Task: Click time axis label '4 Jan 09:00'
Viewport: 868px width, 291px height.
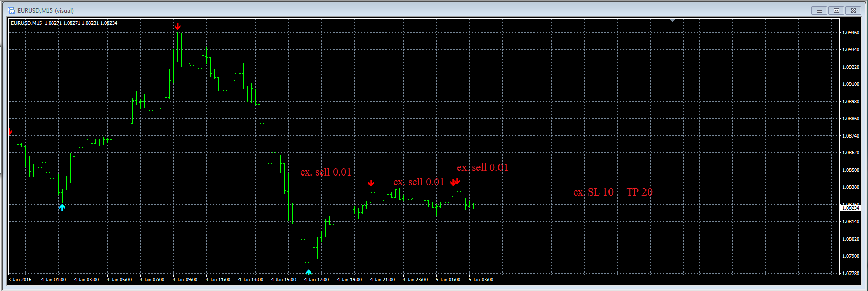Action: pos(185,280)
